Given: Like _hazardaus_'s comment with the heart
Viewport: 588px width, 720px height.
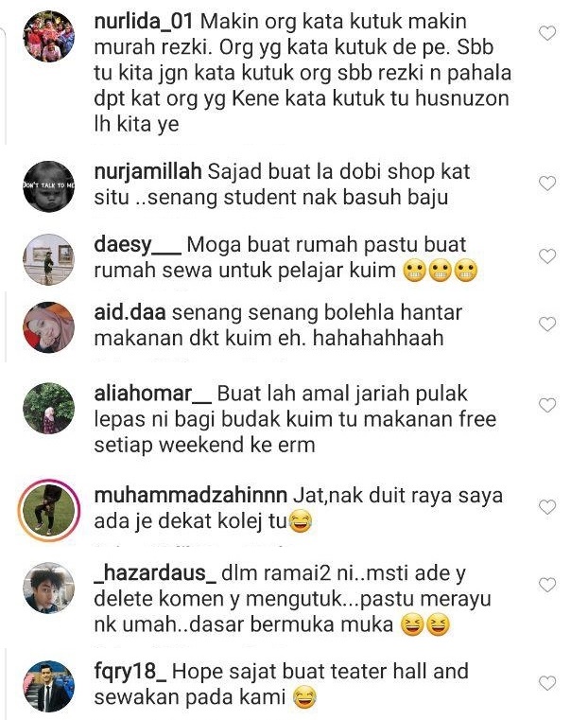Looking at the screenshot, I should [547, 585].
